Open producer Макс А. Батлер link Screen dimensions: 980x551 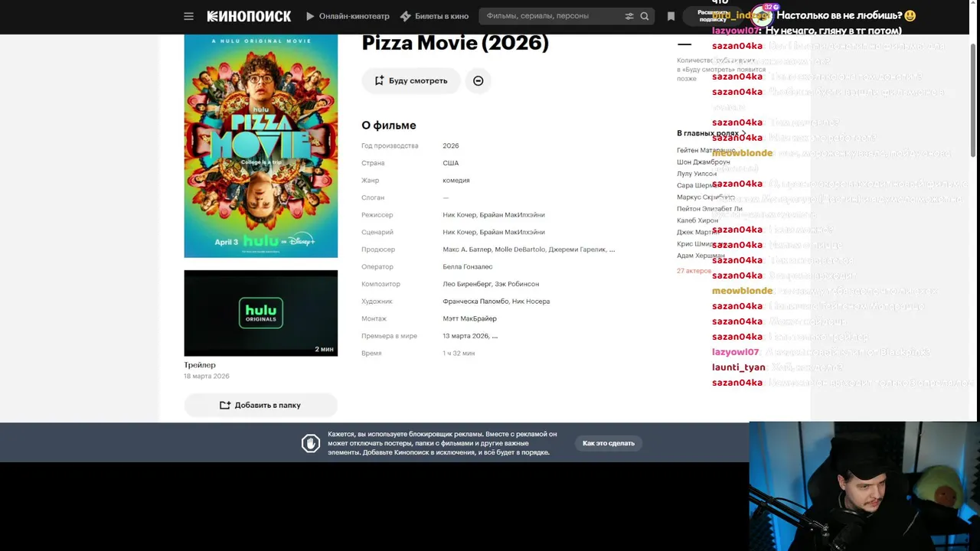coord(466,249)
